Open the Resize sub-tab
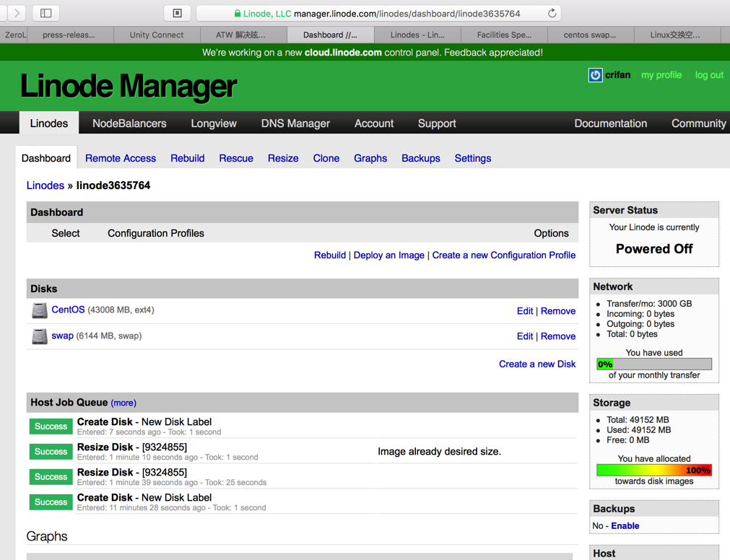 283,158
